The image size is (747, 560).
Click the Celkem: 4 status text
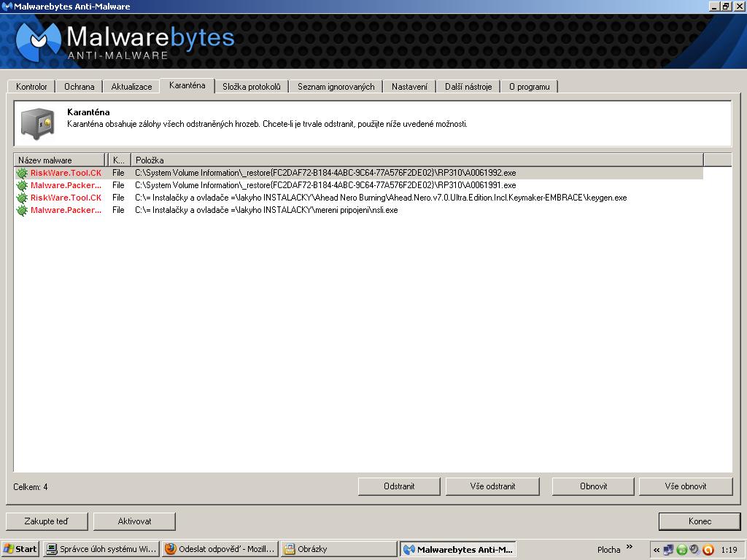(31, 486)
